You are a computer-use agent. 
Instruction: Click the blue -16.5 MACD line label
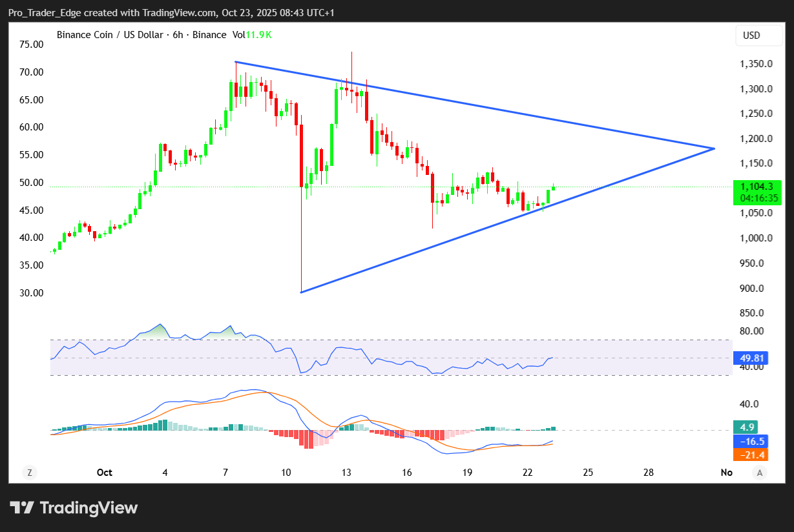(x=749, y=442)
